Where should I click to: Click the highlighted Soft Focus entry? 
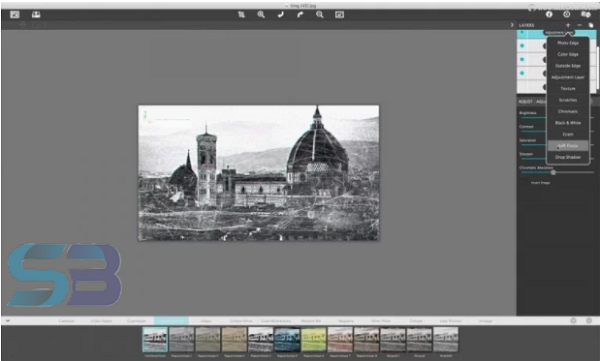pos(568,146)
